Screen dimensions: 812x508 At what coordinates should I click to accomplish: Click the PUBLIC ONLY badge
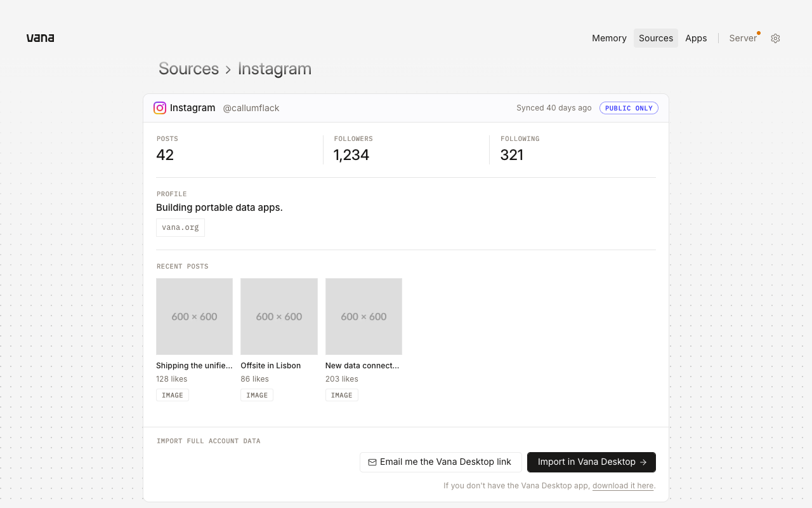(x=629, y=108)
